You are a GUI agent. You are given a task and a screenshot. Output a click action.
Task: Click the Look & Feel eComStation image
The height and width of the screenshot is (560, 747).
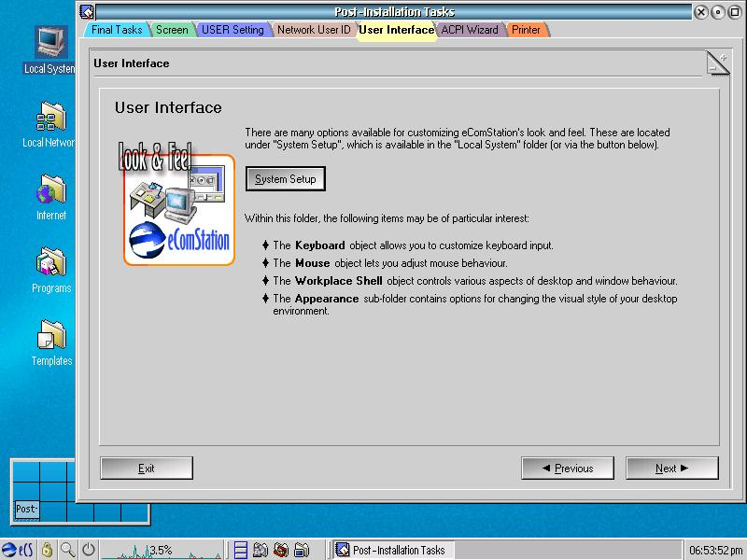pyautogui.click(x=176, y=203)
